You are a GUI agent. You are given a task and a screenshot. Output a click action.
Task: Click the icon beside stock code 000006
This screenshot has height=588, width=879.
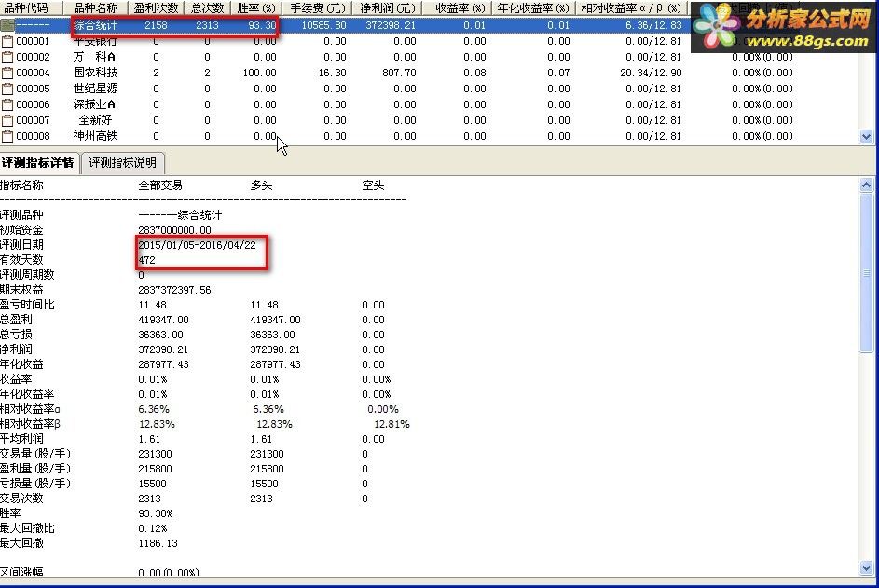7,104
